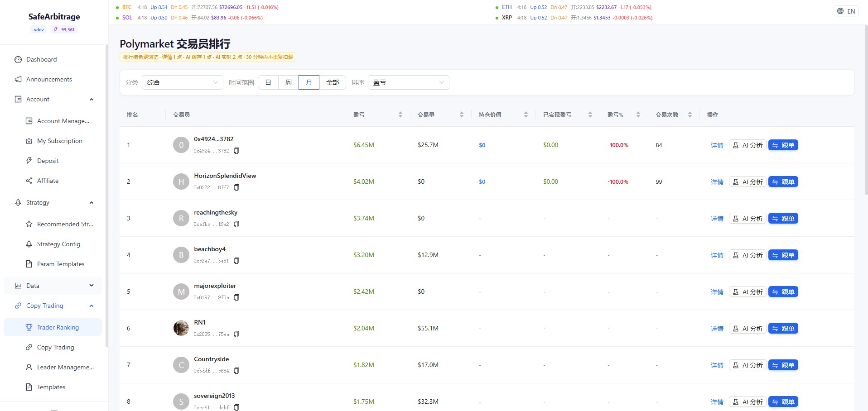Viewport: 868px width, 411px height.
Task: Select the 日 time range option
Action: click(x=268, y=82)
